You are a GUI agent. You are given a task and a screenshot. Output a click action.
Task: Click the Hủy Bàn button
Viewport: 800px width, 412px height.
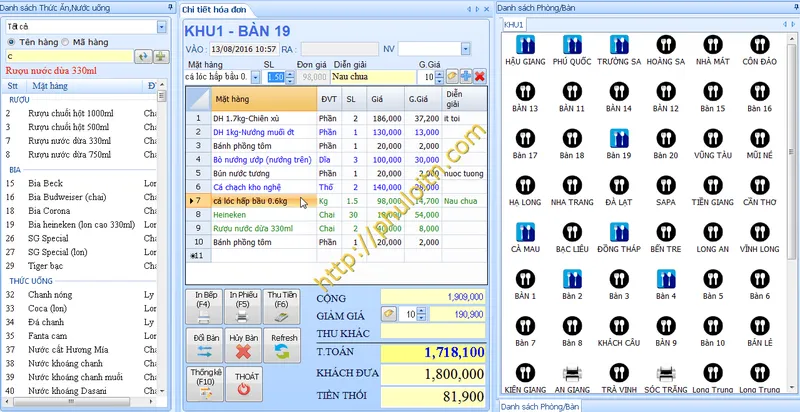pos(243,345)
